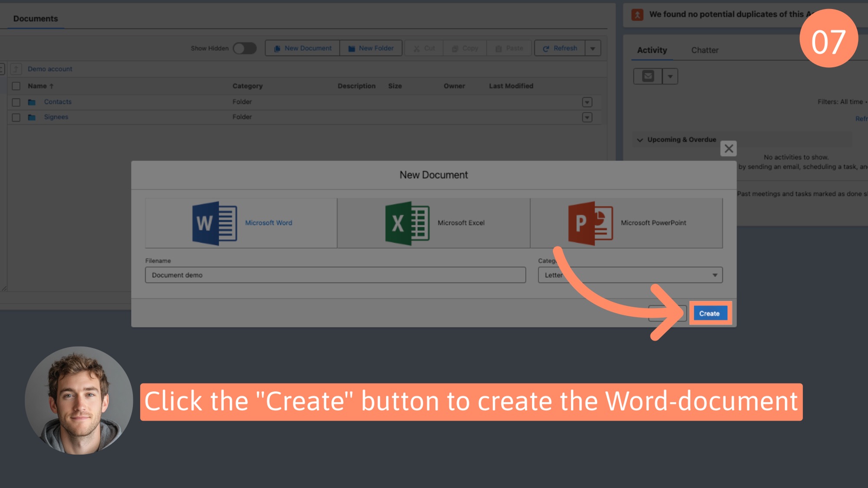868x488 pixels.
Task: Click the Copy toolbar button
Action: [x=465, y=48]
